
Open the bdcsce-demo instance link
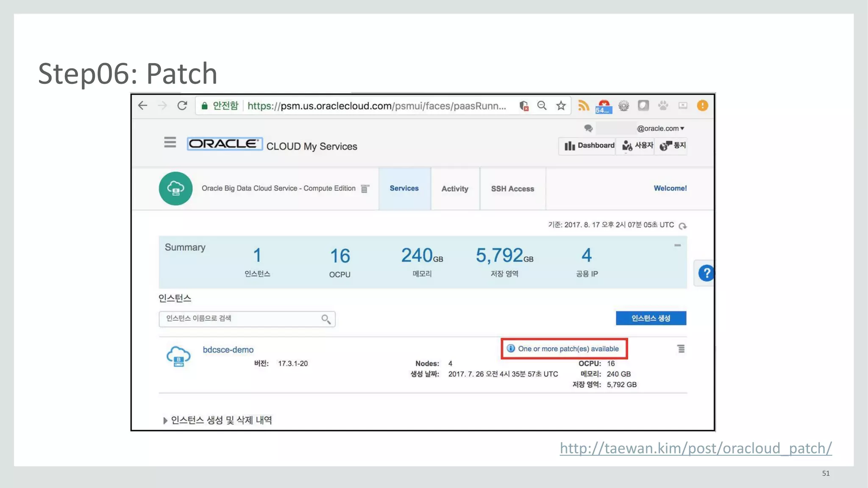click(228, 350)
